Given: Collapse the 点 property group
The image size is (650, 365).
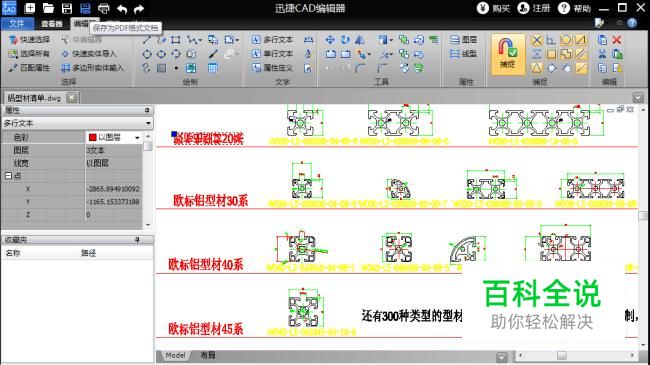Looking at the screenshot, I should pyautogui.click(x=8, y=176).
